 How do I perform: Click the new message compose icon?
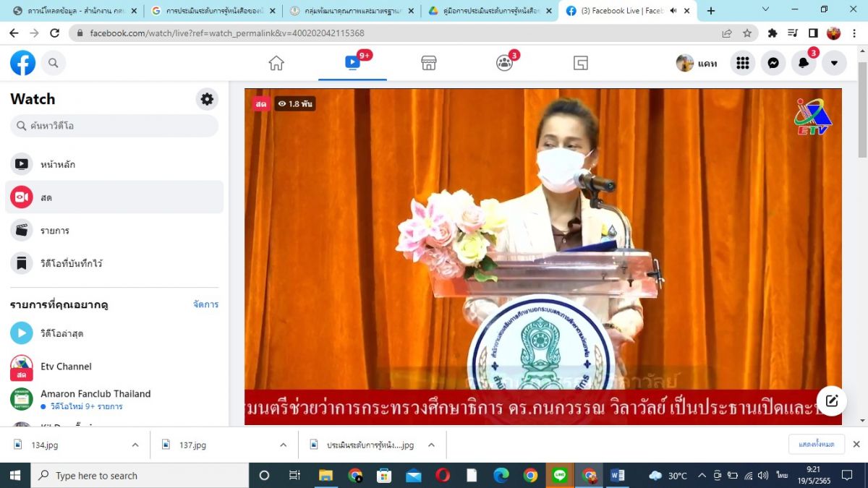(831, 401)
